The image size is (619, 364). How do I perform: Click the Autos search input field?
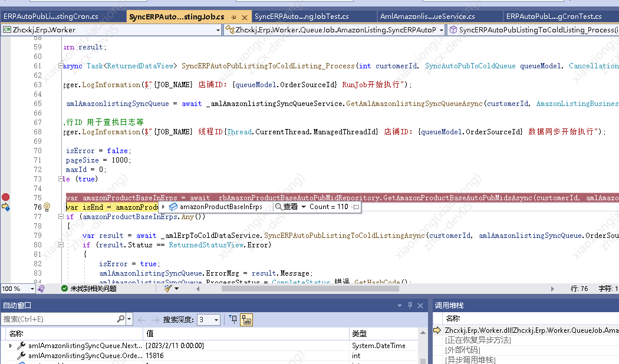(59, 319)
